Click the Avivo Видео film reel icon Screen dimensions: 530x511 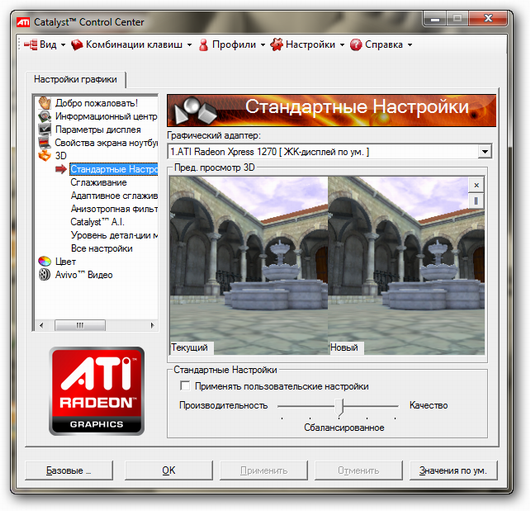pyautogui.click(x=44, y=275)
